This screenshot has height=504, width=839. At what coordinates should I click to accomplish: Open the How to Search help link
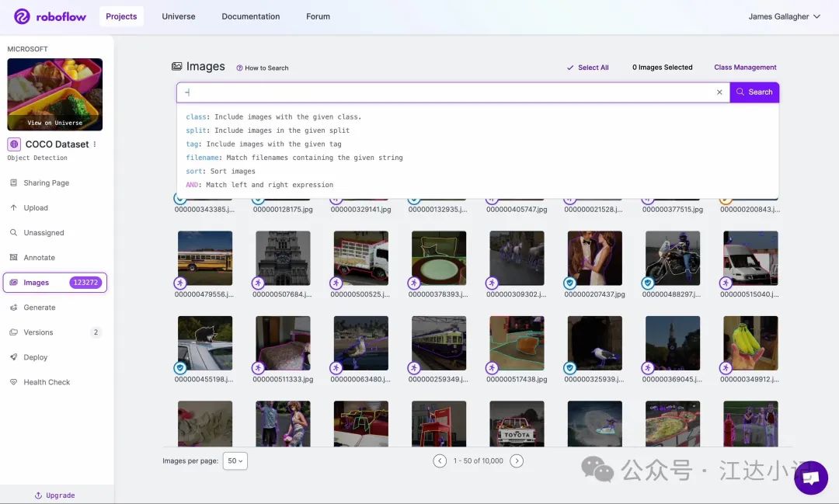(263, 68)
